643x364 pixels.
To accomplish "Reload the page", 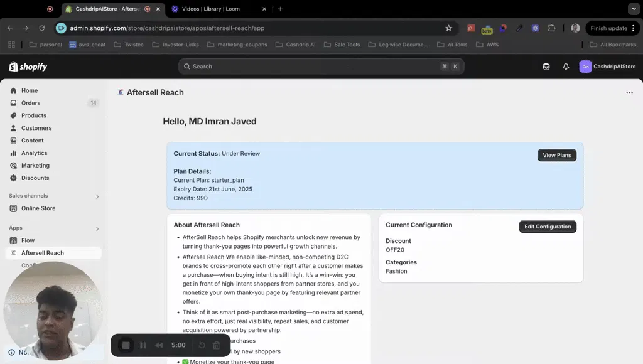I will click(x=42, y=28).
